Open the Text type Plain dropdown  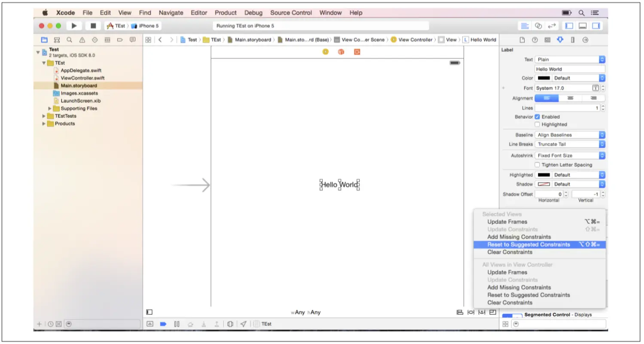click(x=570, y=60)
